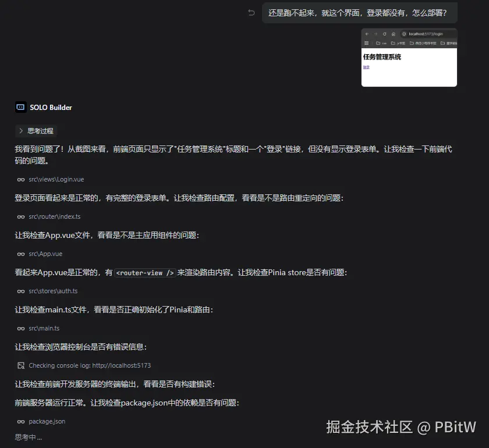Screen dimensions: 489x448
Task: Click the line beginning 登录页面看起来是正常的
Action: pyautogui.click(x=179, y=198)
